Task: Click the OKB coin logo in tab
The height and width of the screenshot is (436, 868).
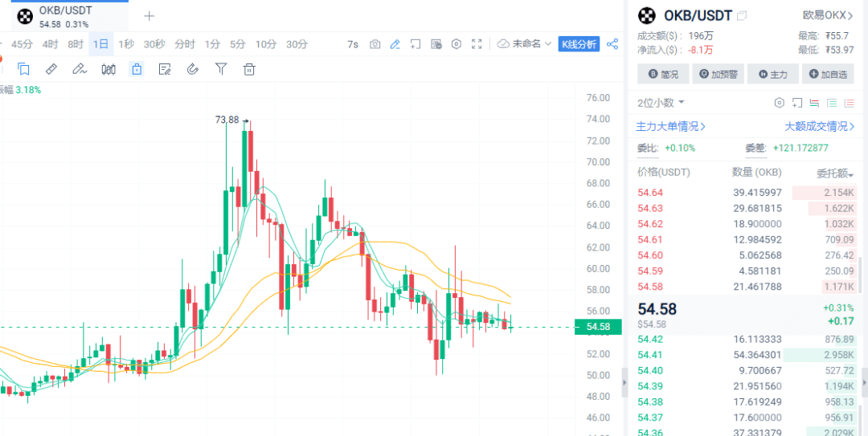Action: pos(24,17)
